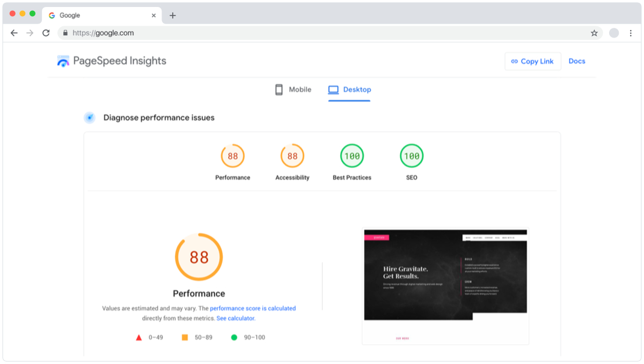Open the See calculator link

(236, 318)
